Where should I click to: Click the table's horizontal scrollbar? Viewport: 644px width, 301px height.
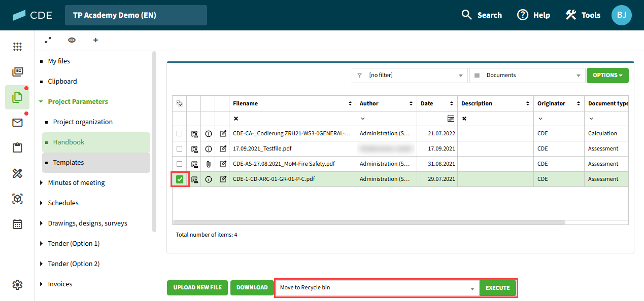(369, 222)
